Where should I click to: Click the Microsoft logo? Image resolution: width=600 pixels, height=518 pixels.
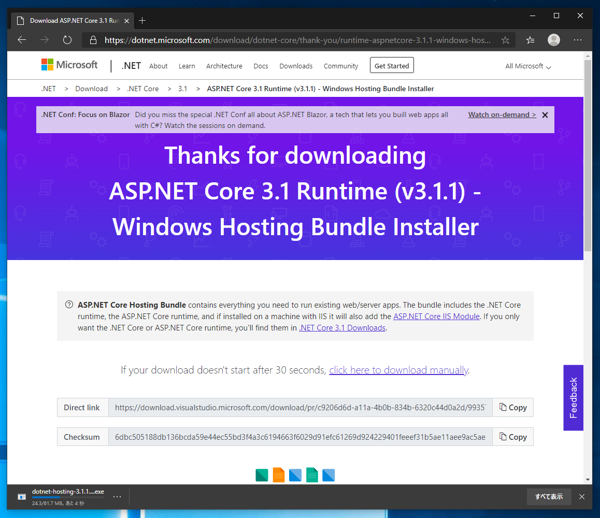click(x=69, y=65)
